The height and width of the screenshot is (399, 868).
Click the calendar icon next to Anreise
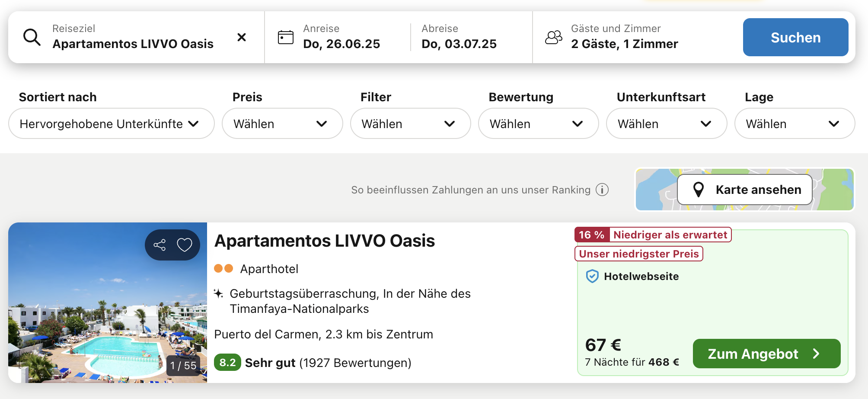tap(285, 37)
